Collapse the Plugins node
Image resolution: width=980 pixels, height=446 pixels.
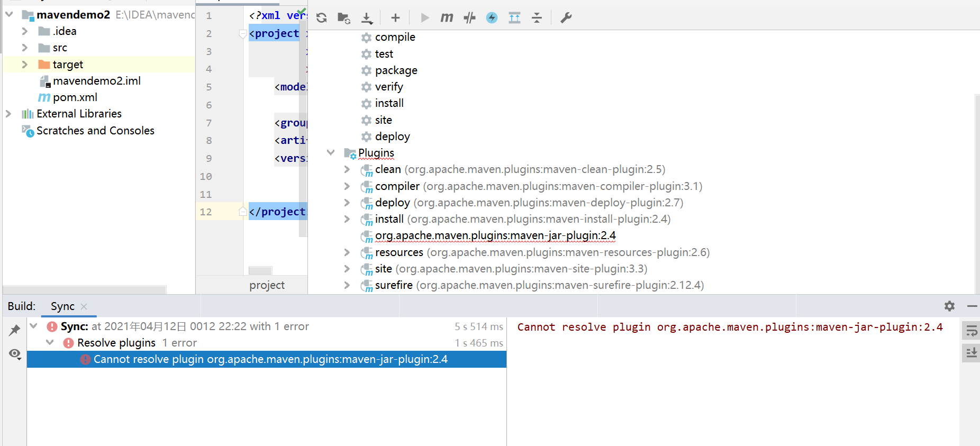pos(331,153)
